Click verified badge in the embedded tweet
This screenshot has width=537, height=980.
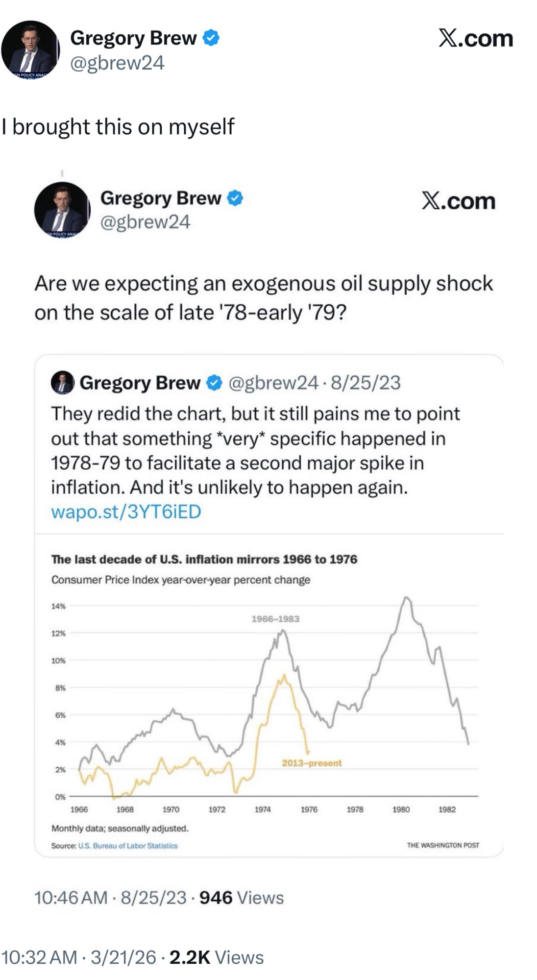214,383
